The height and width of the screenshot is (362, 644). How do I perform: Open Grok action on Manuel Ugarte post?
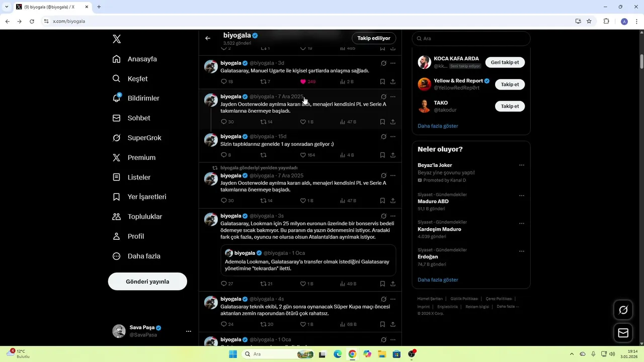pos(383,63)
